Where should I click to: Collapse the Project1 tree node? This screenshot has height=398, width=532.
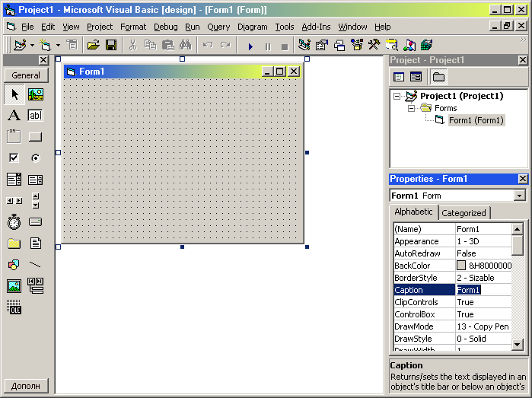pyautogui.click(x=397, y=96)
